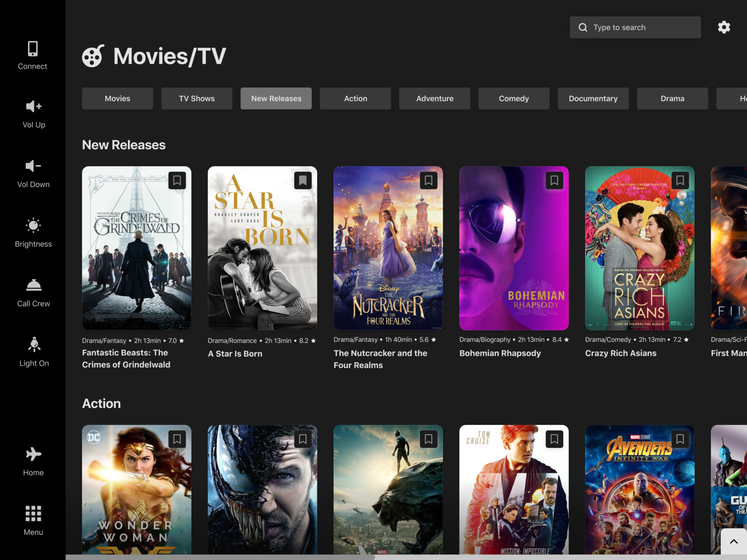Click the 'First Man' title text

[x=729, y=353]
